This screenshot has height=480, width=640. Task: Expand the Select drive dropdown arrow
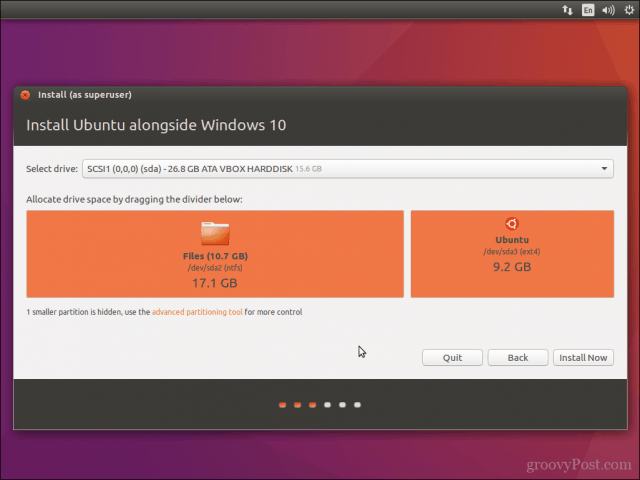coord(604,169)
